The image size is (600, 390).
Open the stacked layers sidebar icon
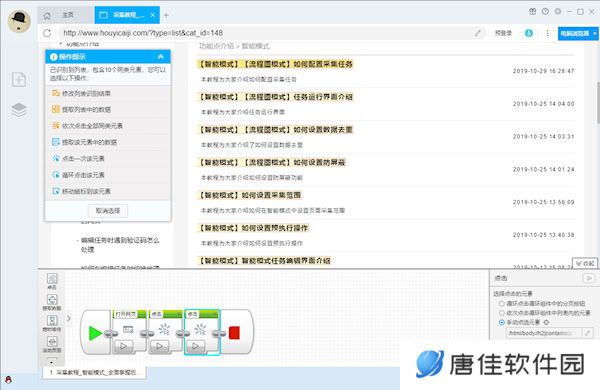[19, 110]
